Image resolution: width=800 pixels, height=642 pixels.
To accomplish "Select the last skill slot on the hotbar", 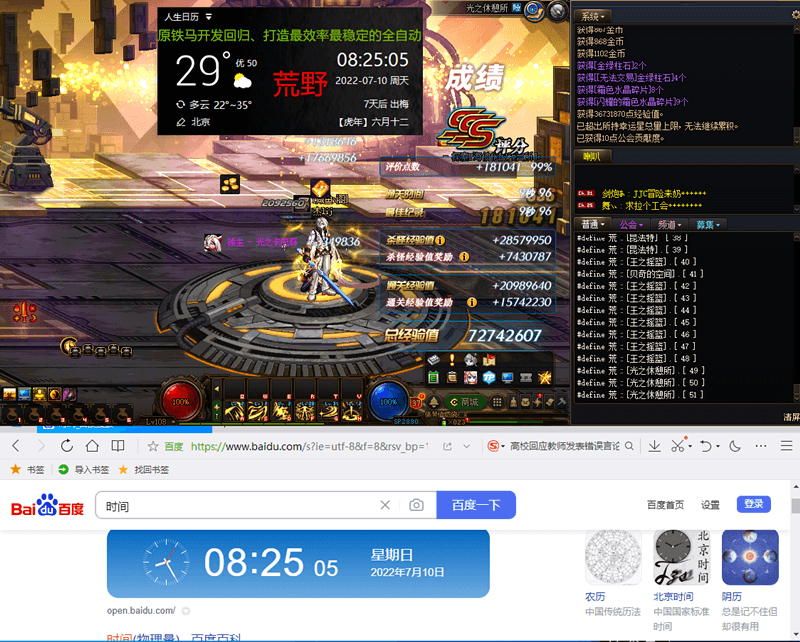I will tap(351, 410).
